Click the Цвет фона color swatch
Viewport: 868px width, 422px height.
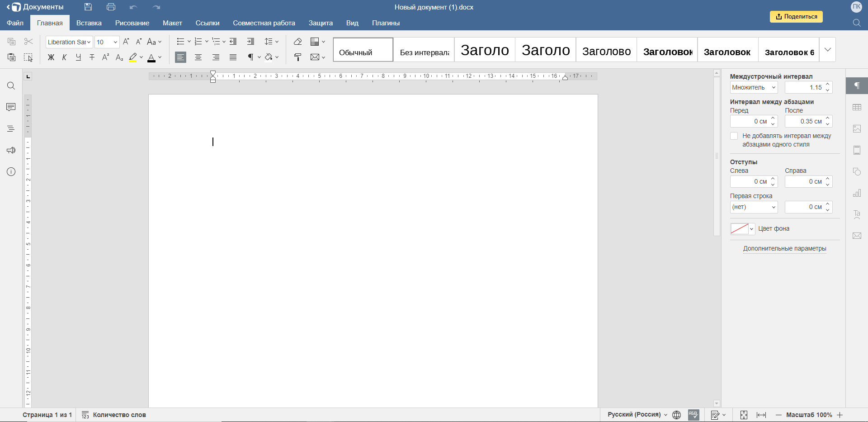pos(740,229)
